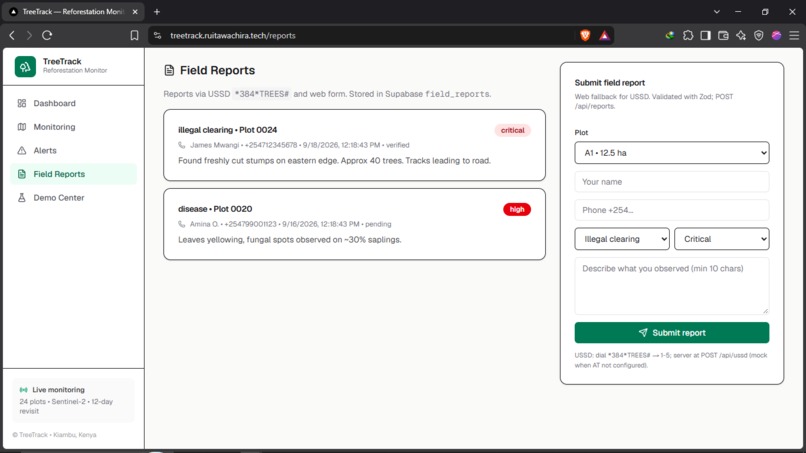Click the Live monitoring signal icon
Screen dimensions: 806x453
(x=24, y=390)
